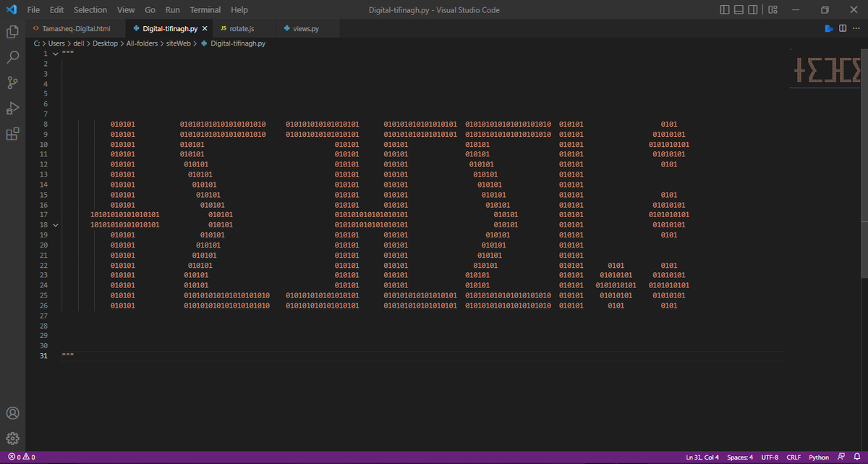The width and height of the screenshot is (868, 464).
Task: Switch to the Tamasheq-Digital.html tab
Action: [75, 28]
